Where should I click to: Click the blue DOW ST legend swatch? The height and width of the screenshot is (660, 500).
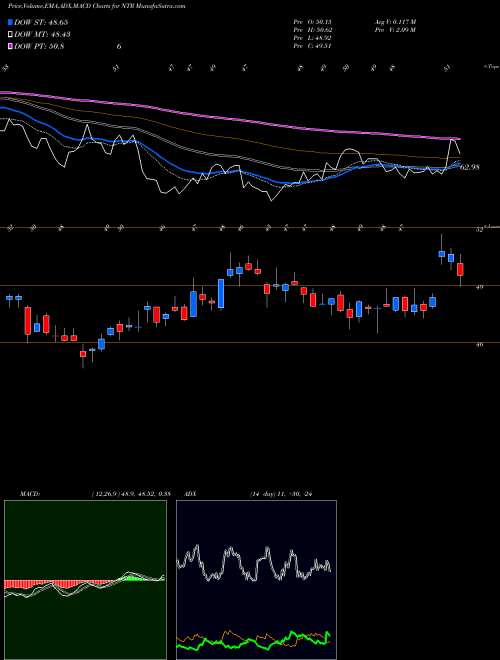click(x=11, y=22)
